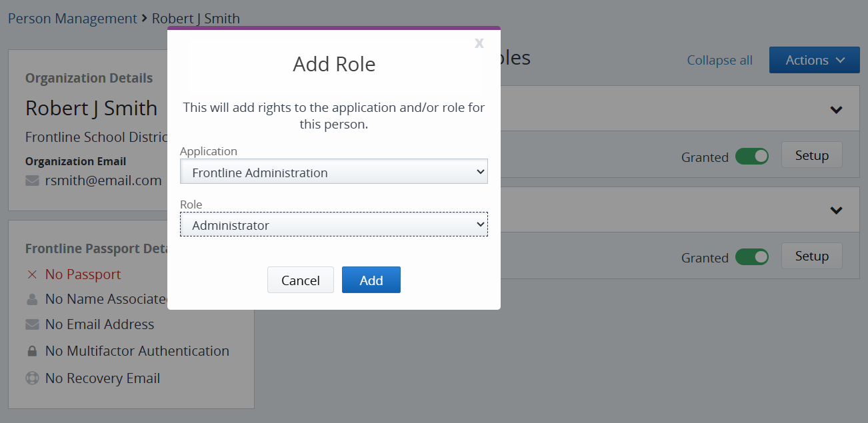Open the Application dropdown showing Frontline Administration

[x=334, y=172]
